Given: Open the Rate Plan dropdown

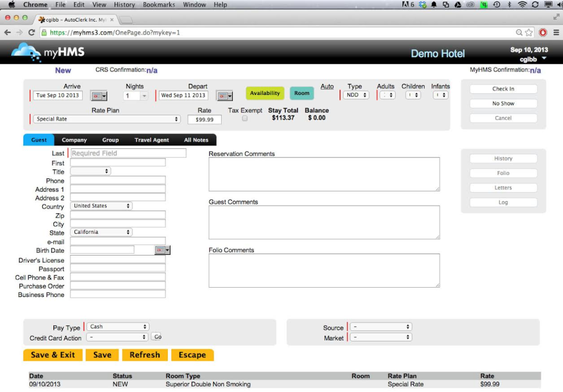Looking at the screenshot, I should pos(106,118).
